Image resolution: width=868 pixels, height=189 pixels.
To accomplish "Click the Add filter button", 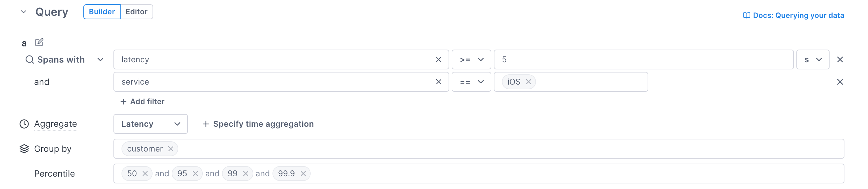I will [x=142, y=101].
